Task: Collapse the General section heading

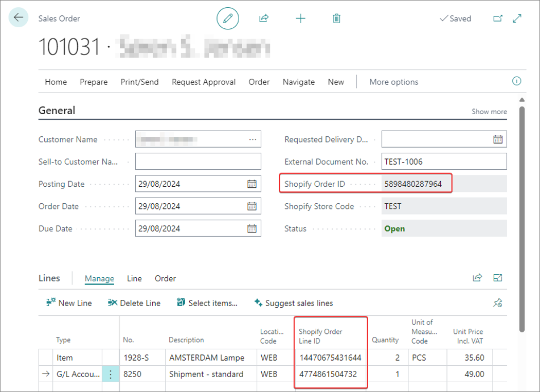Action: 57,110
